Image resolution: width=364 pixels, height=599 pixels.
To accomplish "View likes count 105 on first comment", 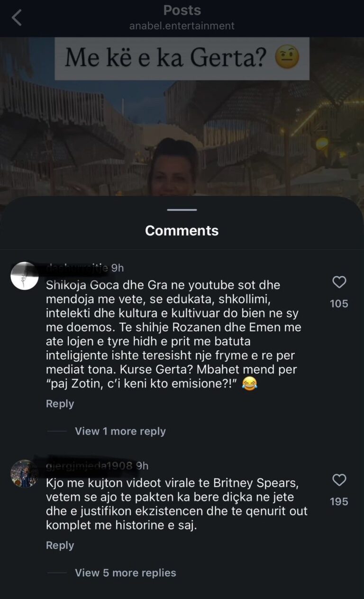I will point(339,304).
